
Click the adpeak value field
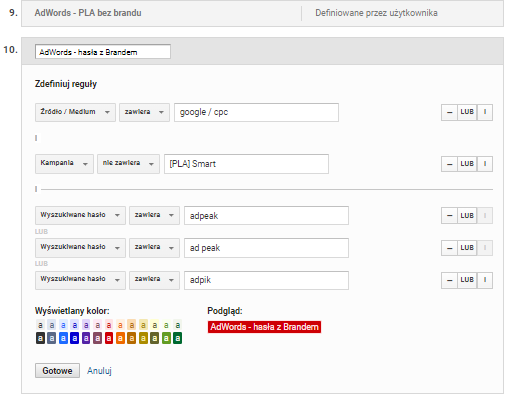click(266, 215)
